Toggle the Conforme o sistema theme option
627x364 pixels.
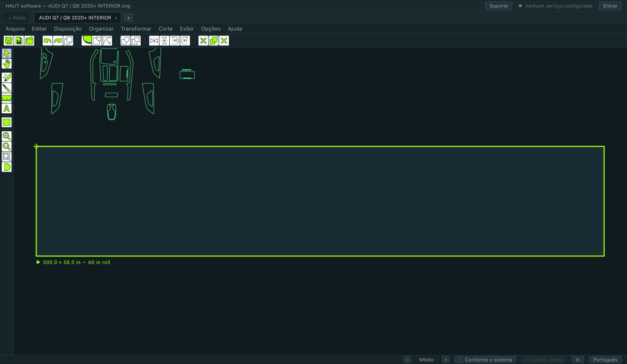pyautogui.click(x=485, y=359)
